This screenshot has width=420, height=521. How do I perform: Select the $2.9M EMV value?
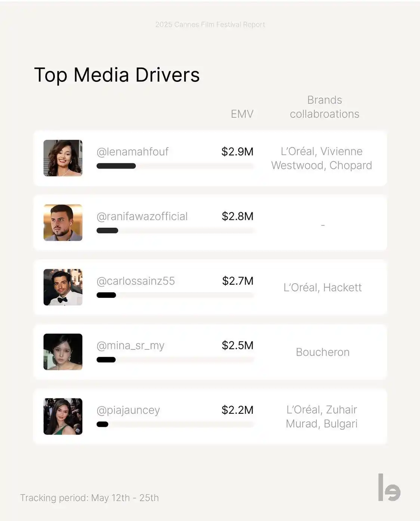pyautogui.click(x=237, y=152)
